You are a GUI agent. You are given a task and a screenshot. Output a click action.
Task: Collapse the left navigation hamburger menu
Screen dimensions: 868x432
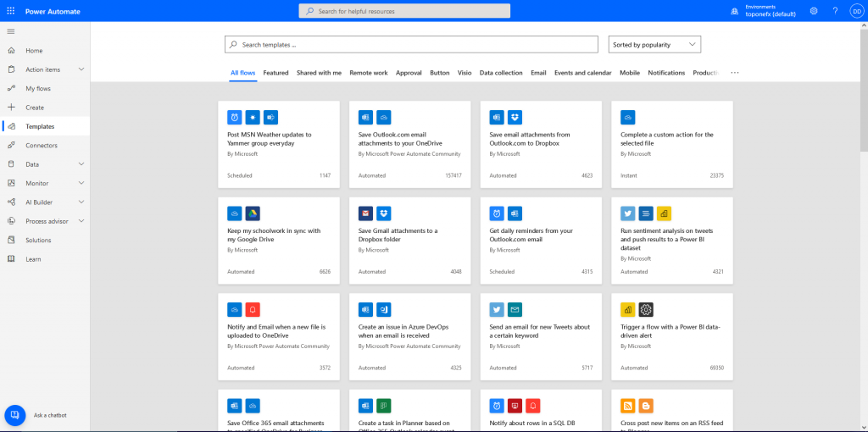pyautogui.click(x=11, y=31)
